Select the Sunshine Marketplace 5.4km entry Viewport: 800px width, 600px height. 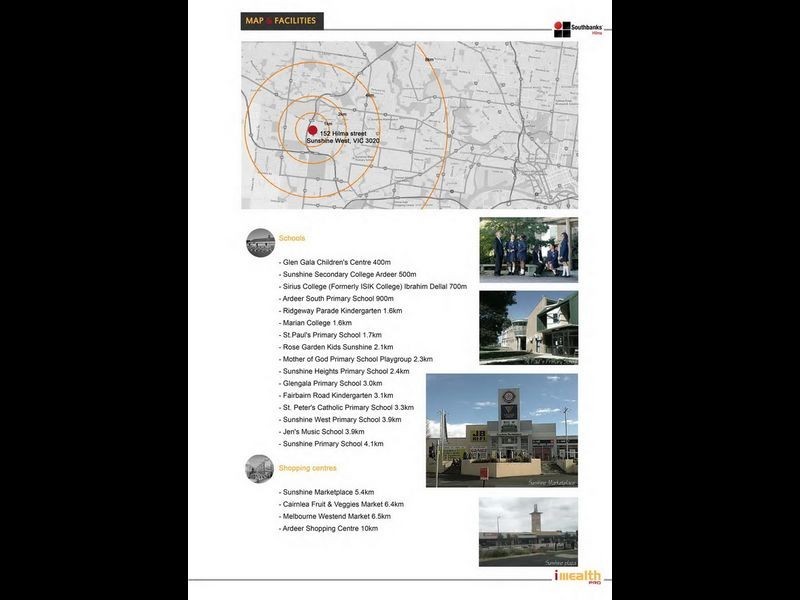point(328,492)
